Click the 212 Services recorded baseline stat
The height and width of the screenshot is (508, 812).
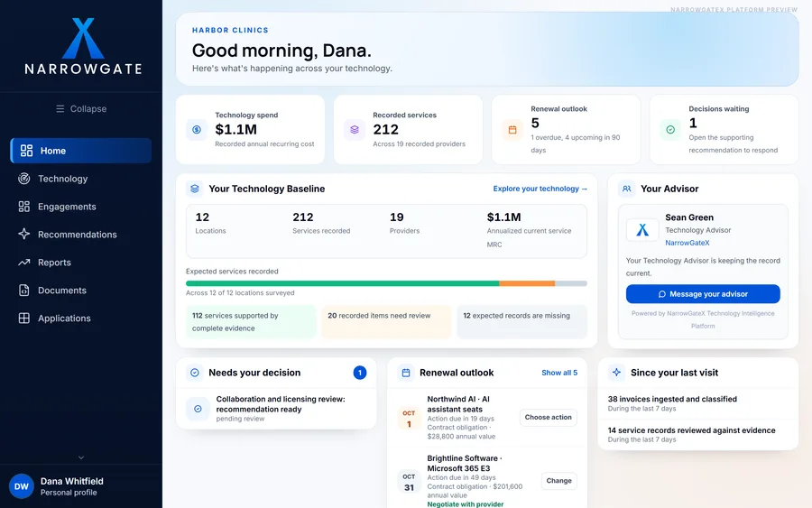321,223
